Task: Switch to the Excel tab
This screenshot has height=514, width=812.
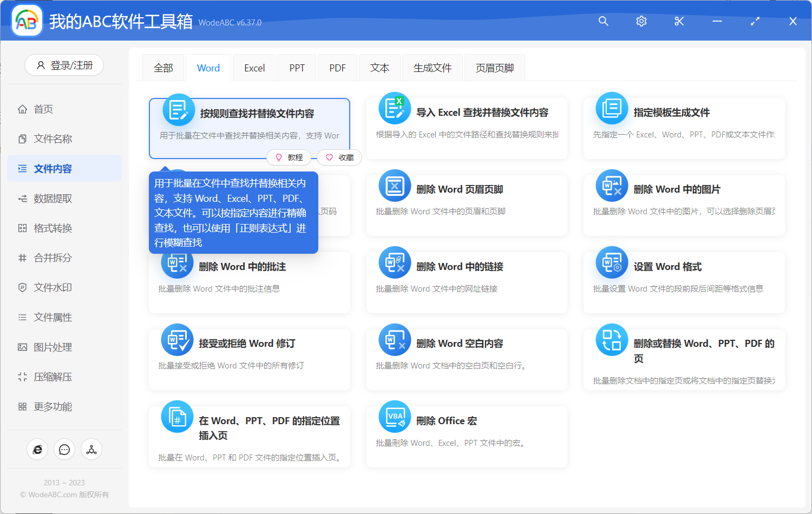Action: coord(254,67)
